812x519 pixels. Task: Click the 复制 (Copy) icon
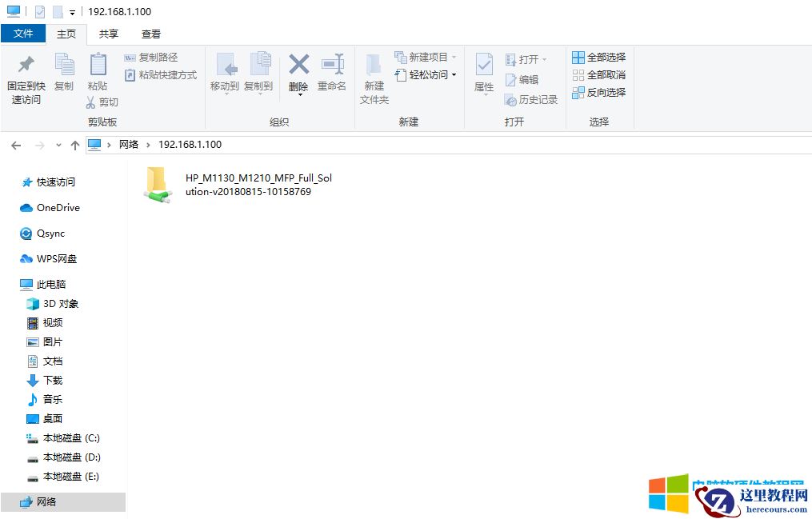click(x=64, y=72)
